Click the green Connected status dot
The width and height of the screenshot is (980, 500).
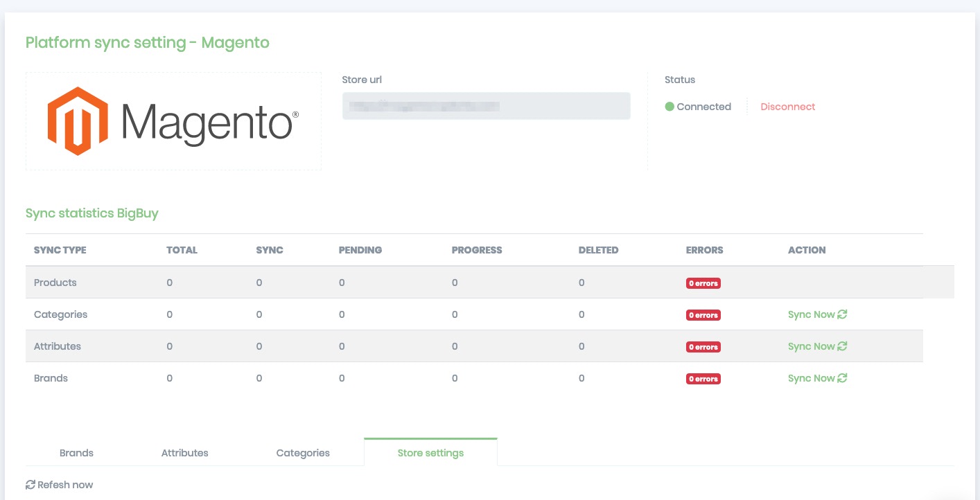click(x=670, y=107)
